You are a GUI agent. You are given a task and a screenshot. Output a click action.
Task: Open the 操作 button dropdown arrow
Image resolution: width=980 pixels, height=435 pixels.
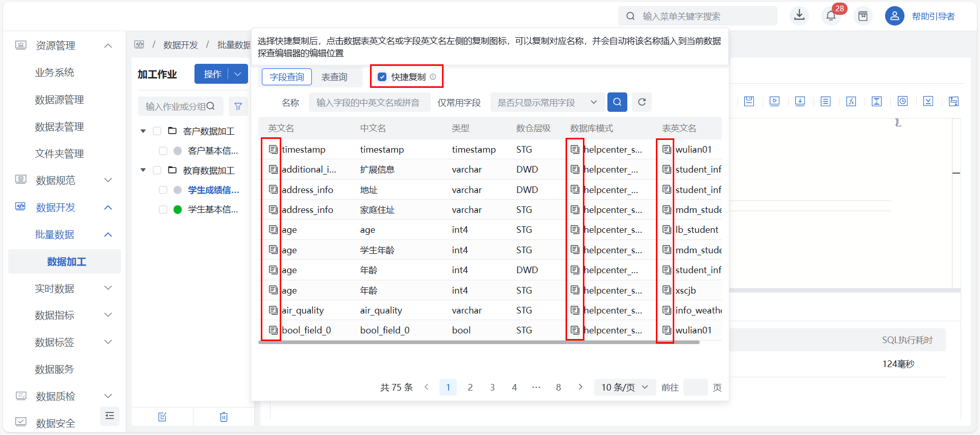[x=238, y=74]
